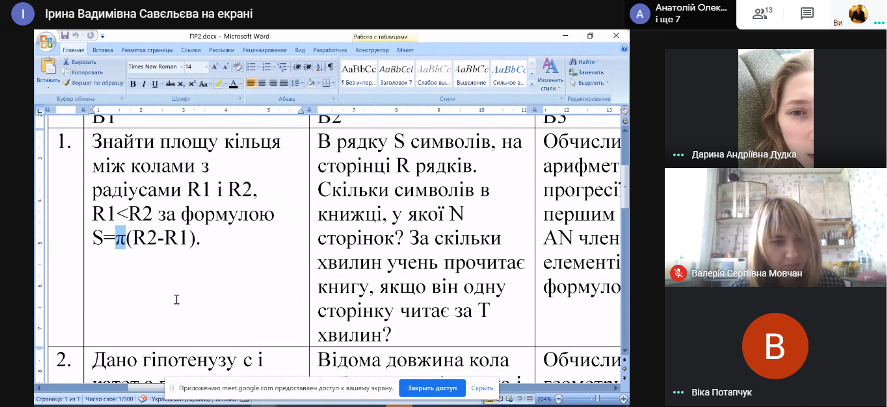Open the Times New Roman font dropdown
This screenshot has width=887, height=407.
point(179,67)
